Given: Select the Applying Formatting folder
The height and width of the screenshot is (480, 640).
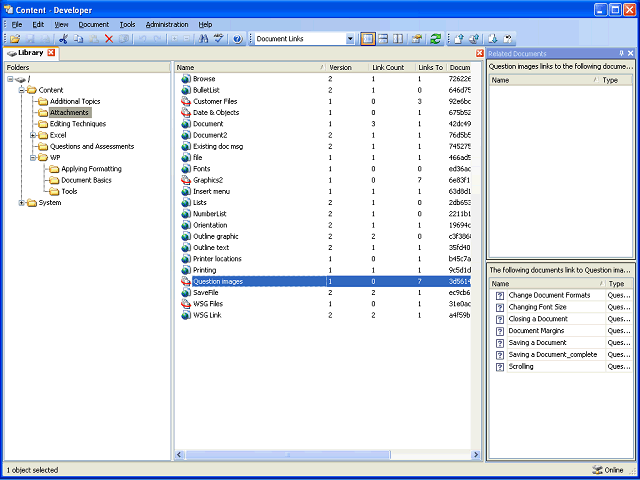Looking at the screenshot, I should [x=91, y=169].
